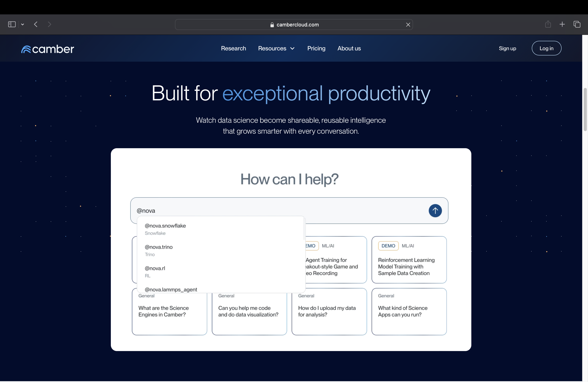
Task: Select @nova.snowflake from suggestions
Action: pos(165,229)
